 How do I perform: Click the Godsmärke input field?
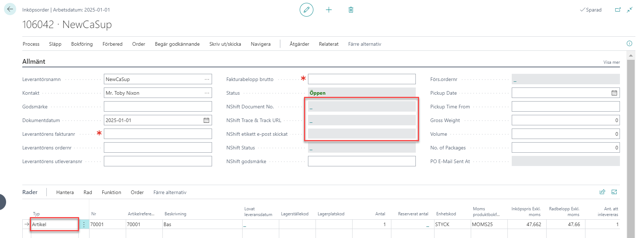158,107
